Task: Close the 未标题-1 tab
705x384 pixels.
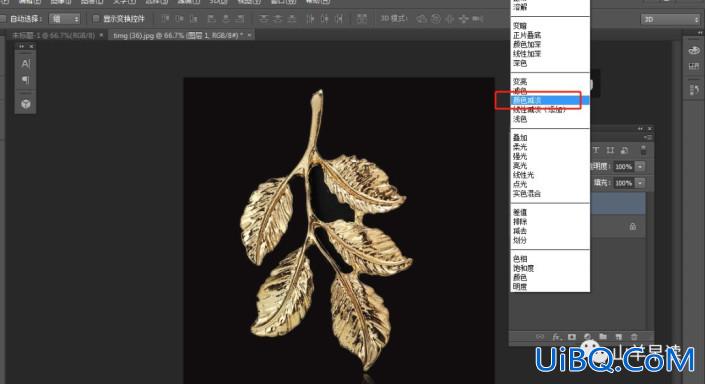Action: (101, 35)
